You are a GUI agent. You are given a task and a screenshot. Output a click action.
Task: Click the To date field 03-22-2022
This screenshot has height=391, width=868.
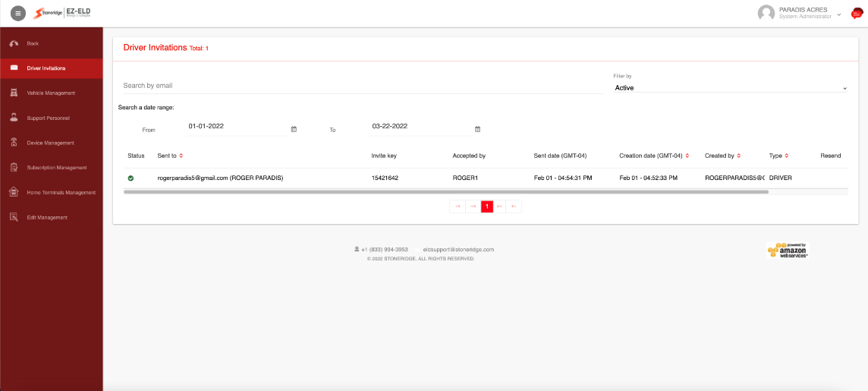click(420, 126)
